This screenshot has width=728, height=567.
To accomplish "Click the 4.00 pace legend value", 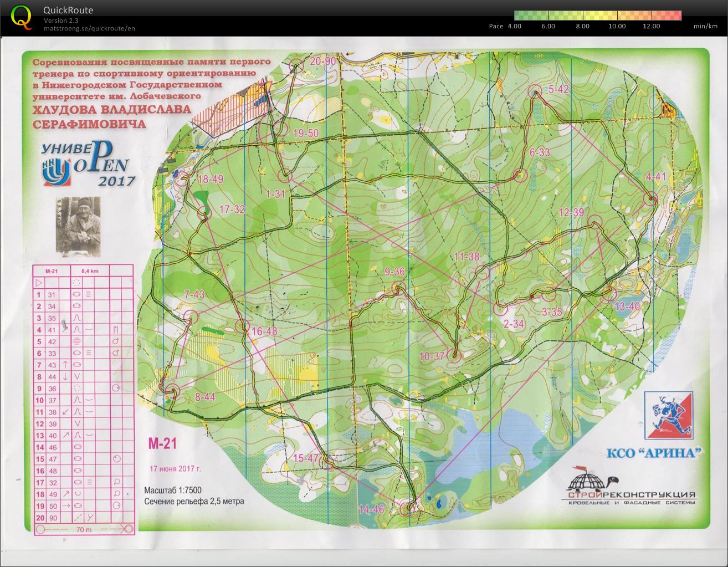I will [x=514, y=26].
